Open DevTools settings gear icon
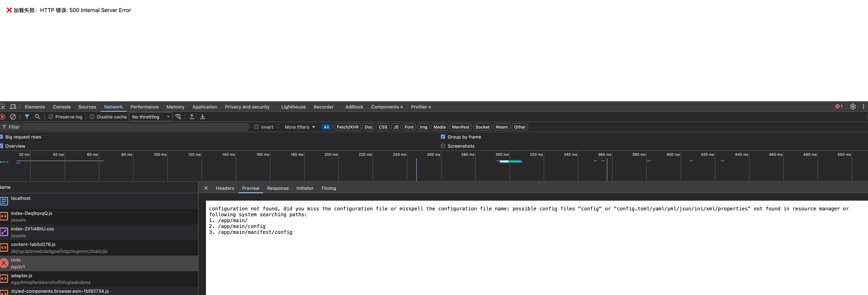Screen dimensions: 868x295 (x=853, y=106)
